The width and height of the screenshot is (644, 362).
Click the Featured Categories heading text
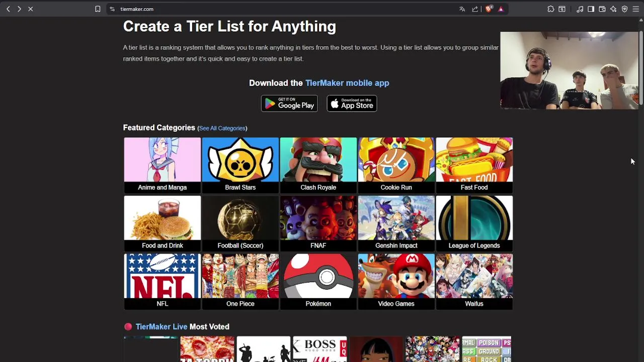pos(159,128)
